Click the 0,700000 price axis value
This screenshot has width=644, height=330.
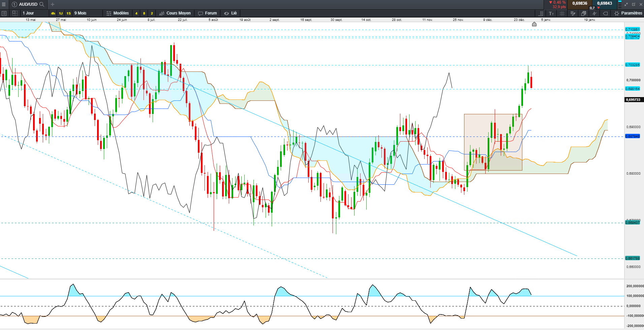[634, 80]
